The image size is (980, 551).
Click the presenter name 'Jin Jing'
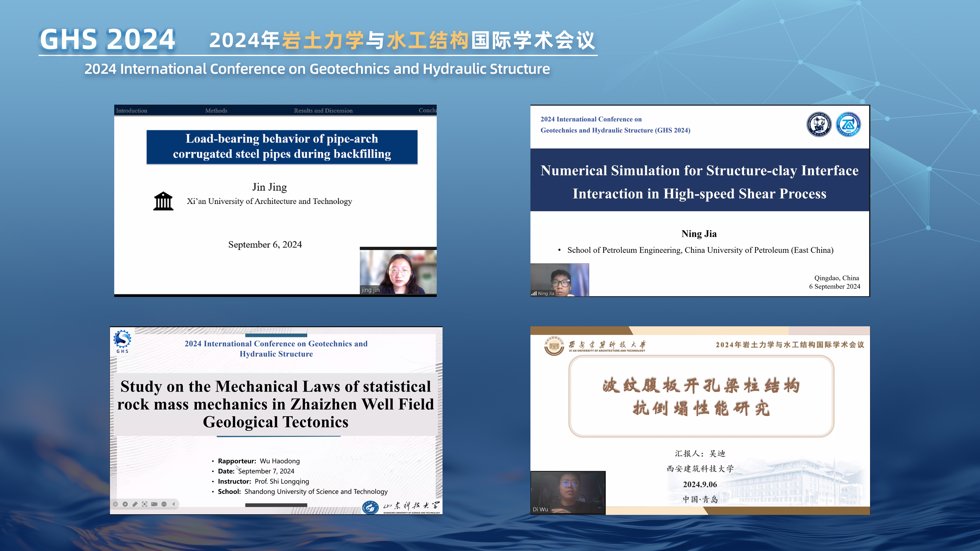coord(269,187)
